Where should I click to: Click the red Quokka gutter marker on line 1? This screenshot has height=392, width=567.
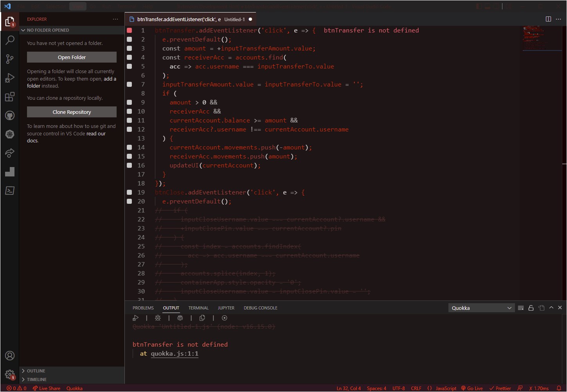(x=130, y=30)
